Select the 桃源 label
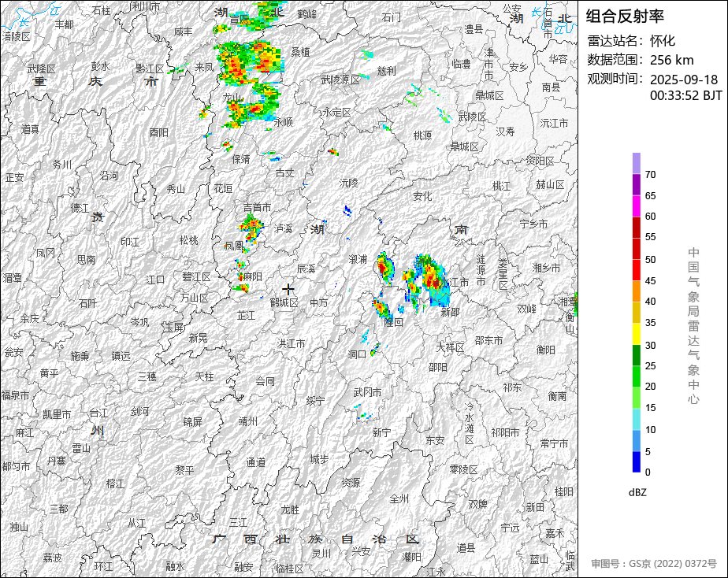The height and width of the screenshot is (578, 728). (422, 135)
